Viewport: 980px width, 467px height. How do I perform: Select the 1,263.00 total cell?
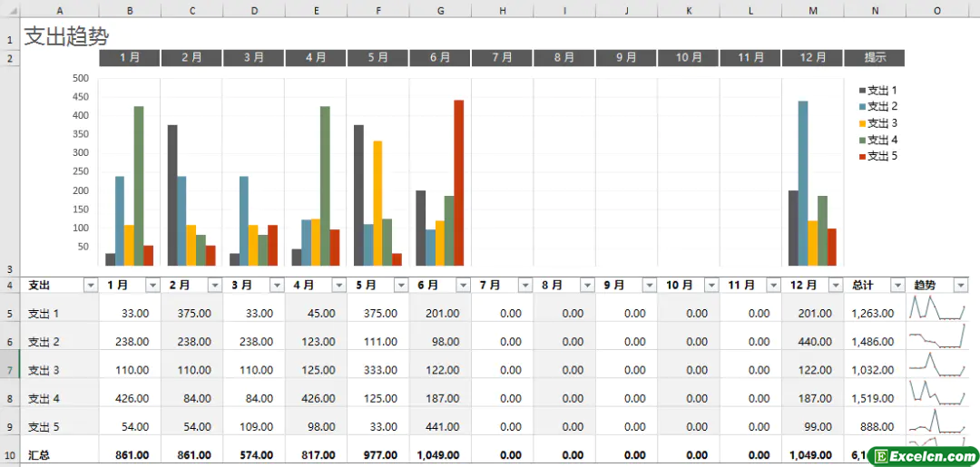tap(875, 308)
